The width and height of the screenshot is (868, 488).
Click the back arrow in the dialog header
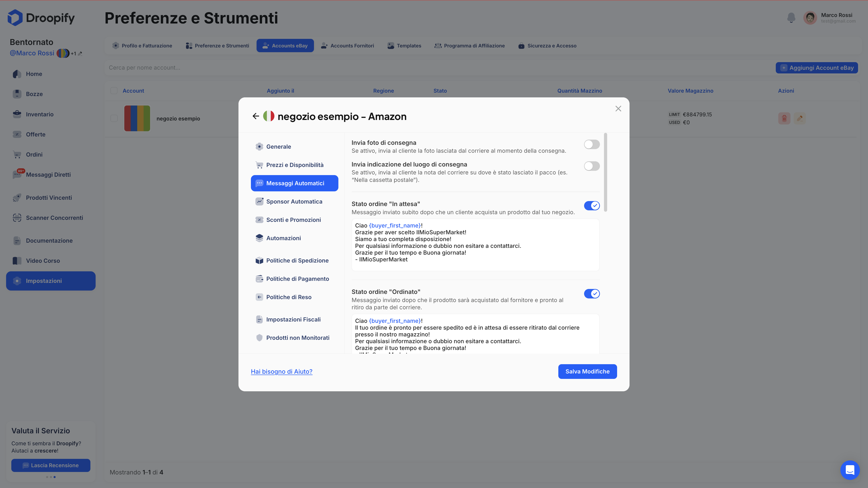[x=255, y=116]
